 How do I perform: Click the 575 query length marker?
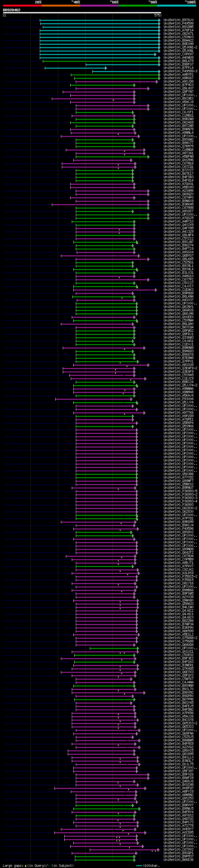[157, 15]
